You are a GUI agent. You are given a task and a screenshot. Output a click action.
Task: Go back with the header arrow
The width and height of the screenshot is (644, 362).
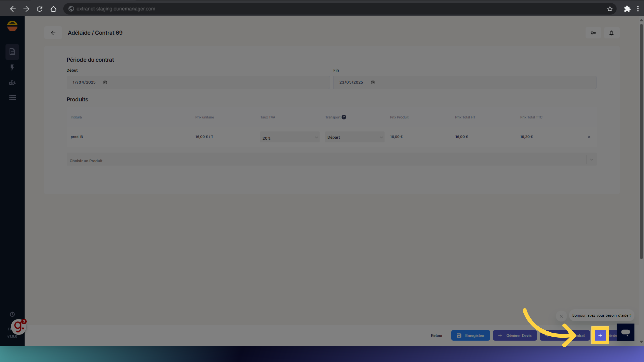pyautogui.click(x=53, y=33)
